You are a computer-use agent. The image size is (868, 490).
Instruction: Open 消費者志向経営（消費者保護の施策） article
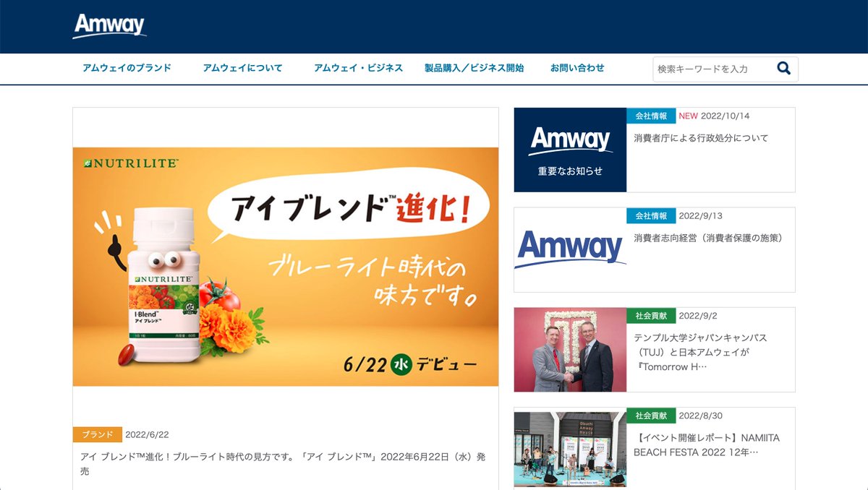click(x=708, y=238)
